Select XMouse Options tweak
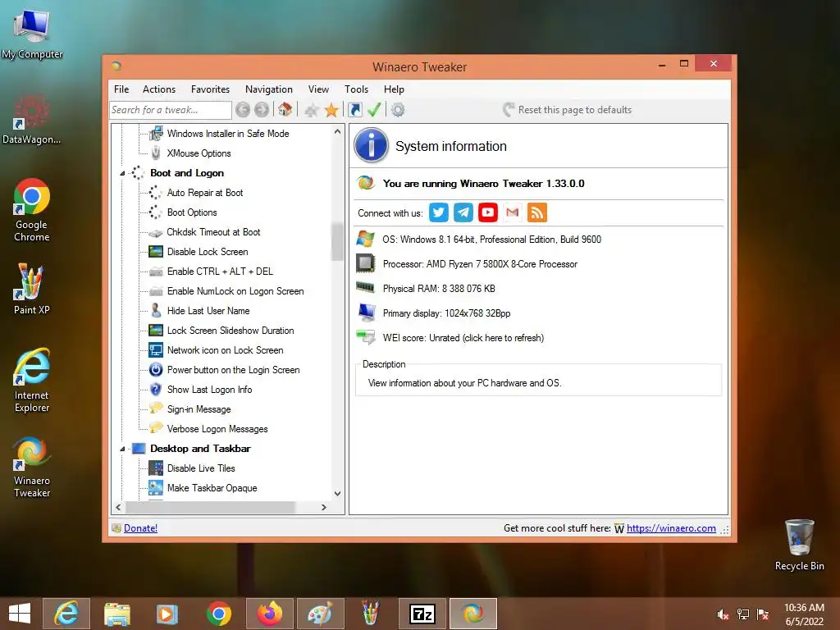The width and height of the screenshot is (840, 630). [x=199, y=153]
